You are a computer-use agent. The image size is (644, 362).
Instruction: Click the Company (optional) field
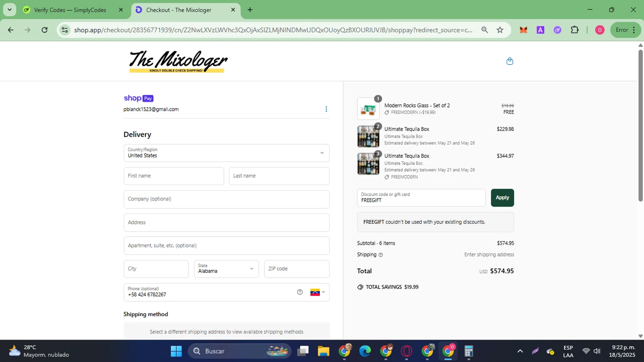tap(227, 199)
